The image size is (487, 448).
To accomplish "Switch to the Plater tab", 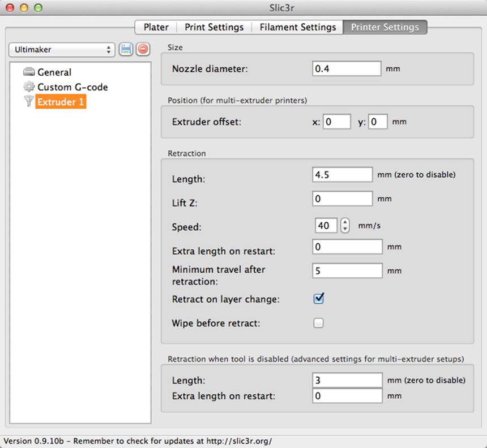I will [x=156, y=27].
